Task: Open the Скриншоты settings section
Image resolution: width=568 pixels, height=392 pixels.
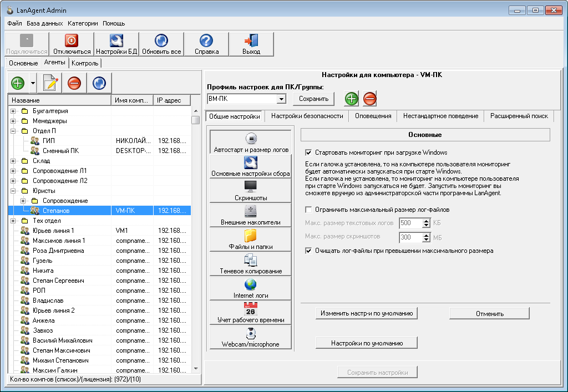Action: 250,190
